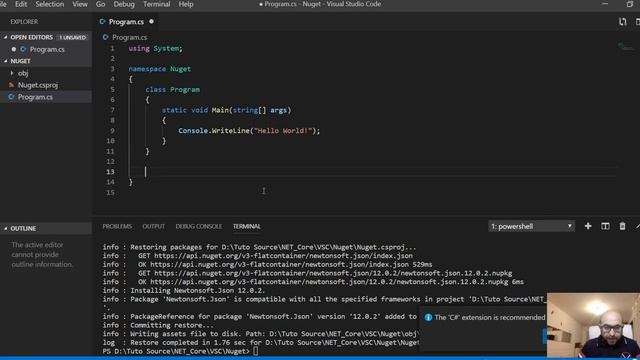This screenshot has height=360, width=640.
Task: Click 'class Program' in the editor
Action: (173, 89)
